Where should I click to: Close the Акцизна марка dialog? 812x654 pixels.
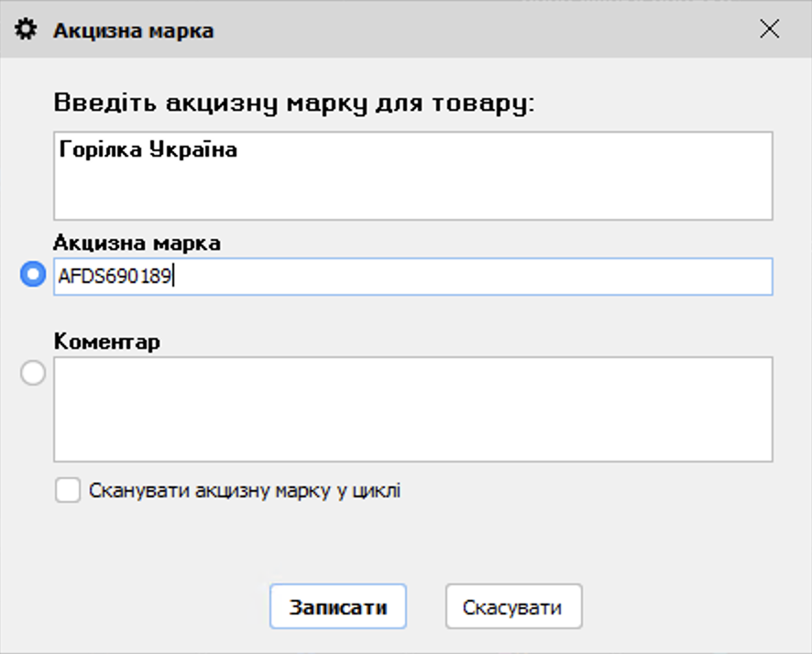coord(770,29)
